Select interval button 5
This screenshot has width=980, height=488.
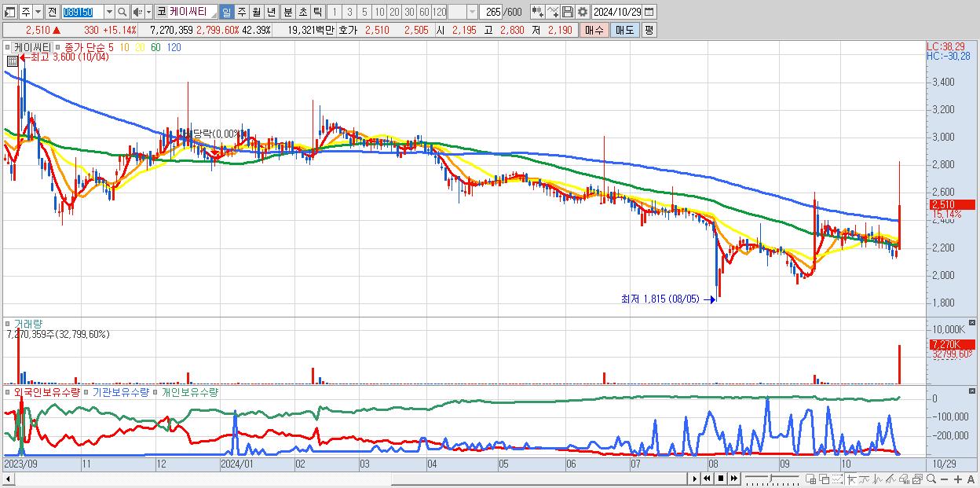(x=364, y=12)
